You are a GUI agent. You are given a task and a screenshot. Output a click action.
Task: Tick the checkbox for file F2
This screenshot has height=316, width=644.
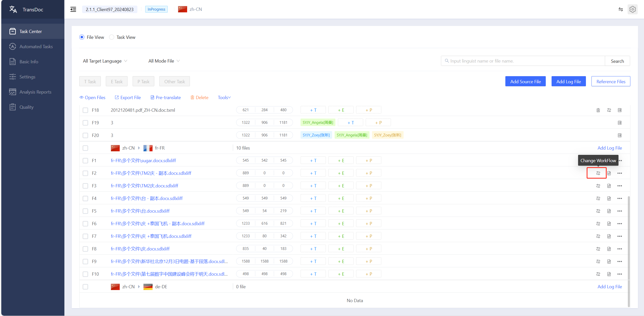(x=85, y=173)
